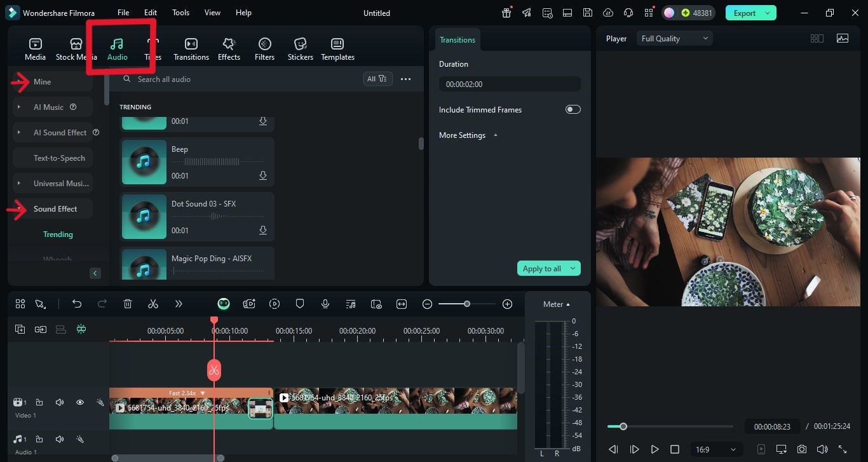Open the File menu

(x=123, y=13)
